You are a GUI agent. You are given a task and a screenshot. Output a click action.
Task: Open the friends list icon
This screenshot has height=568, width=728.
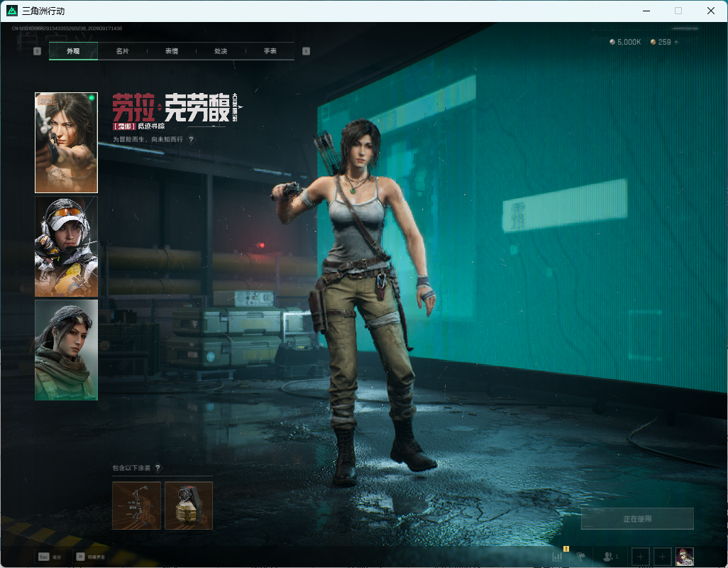[x=609, y=557]
